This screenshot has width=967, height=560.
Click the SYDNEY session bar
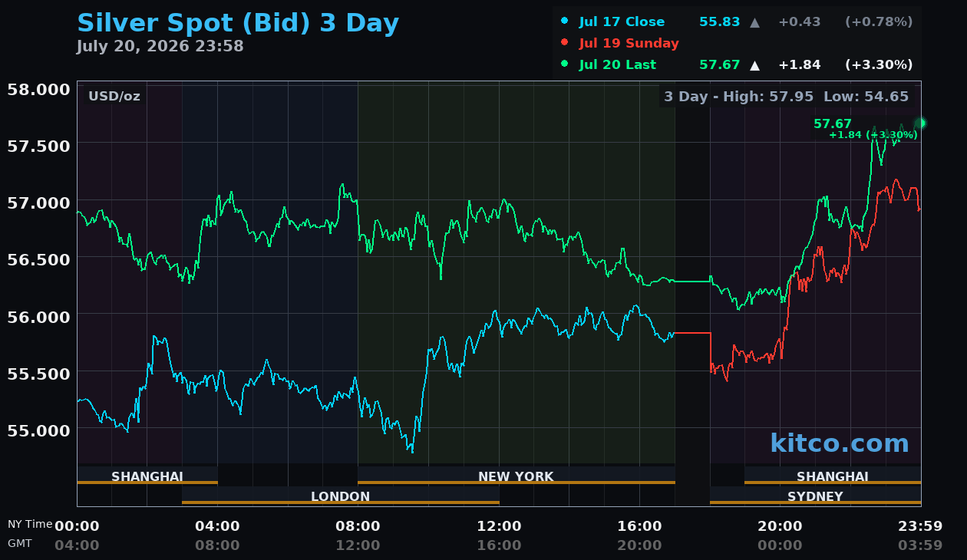click(815, 496)
